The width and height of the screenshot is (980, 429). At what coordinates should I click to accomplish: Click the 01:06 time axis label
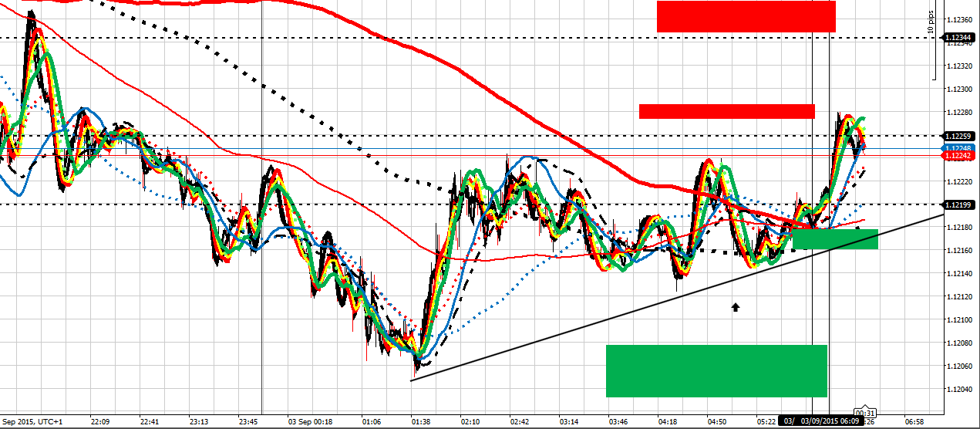coord(372,422)
